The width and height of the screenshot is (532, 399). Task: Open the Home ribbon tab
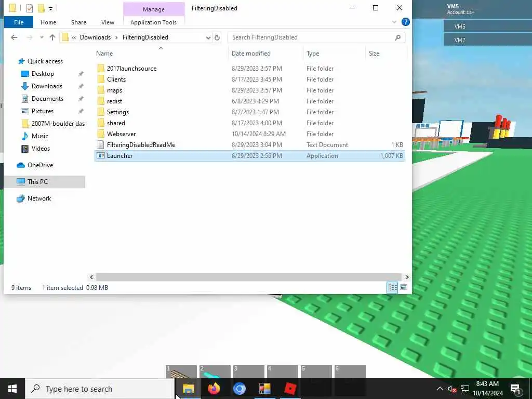click(x=48, y=22)
